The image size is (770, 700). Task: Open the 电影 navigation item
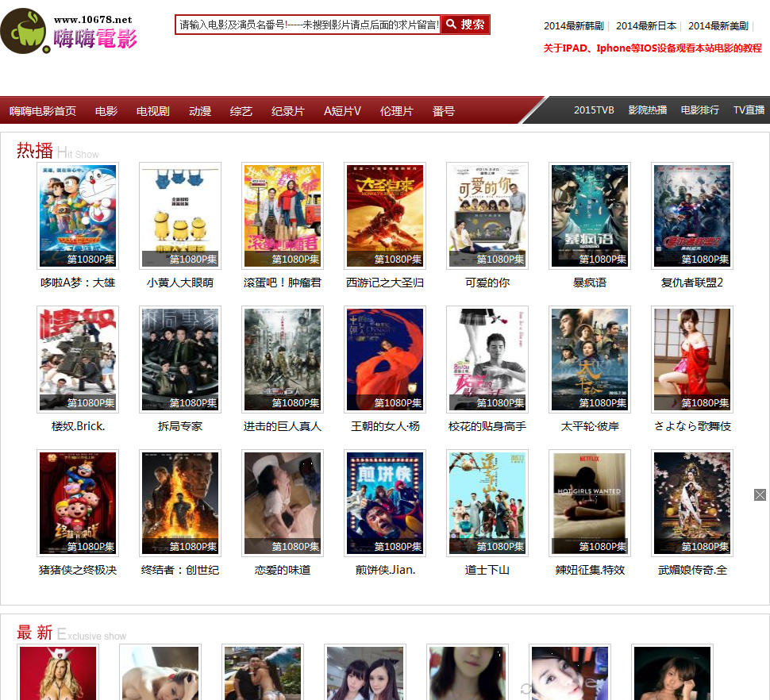(106, 111)
